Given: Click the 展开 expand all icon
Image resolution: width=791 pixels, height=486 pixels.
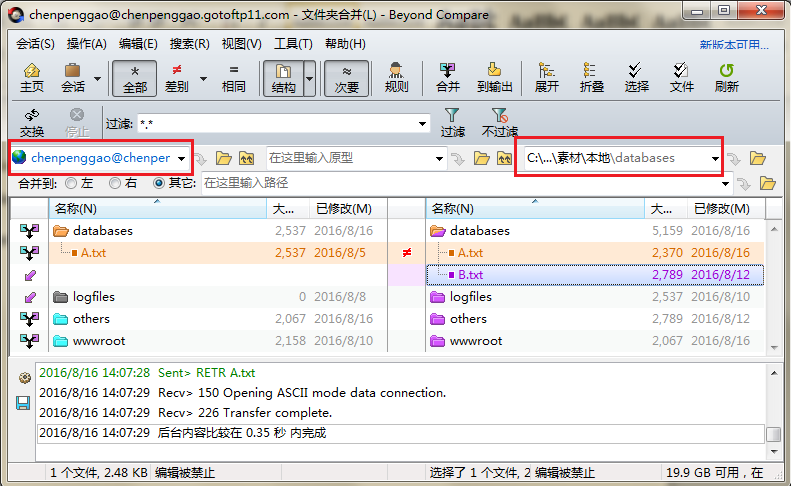Looking at the screenshot, I should pos(546,78).
